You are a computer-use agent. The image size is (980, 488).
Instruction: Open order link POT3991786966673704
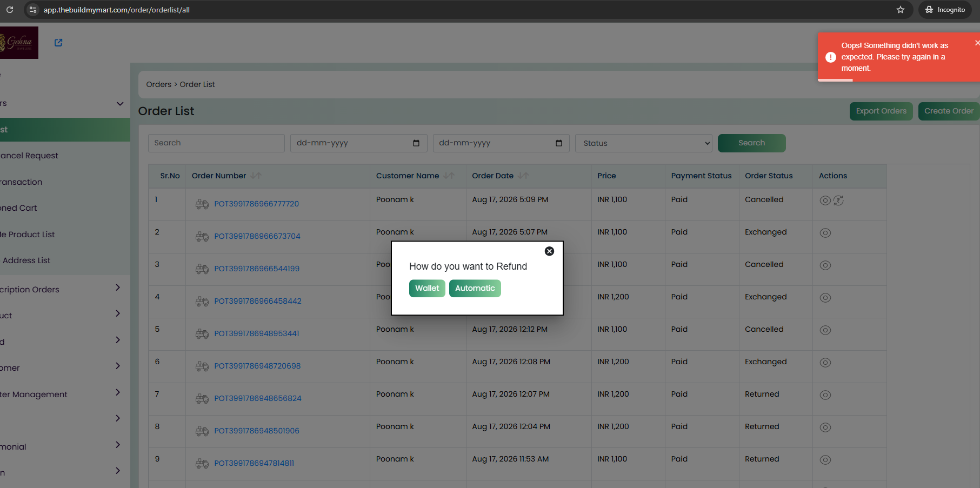point(257,236)
